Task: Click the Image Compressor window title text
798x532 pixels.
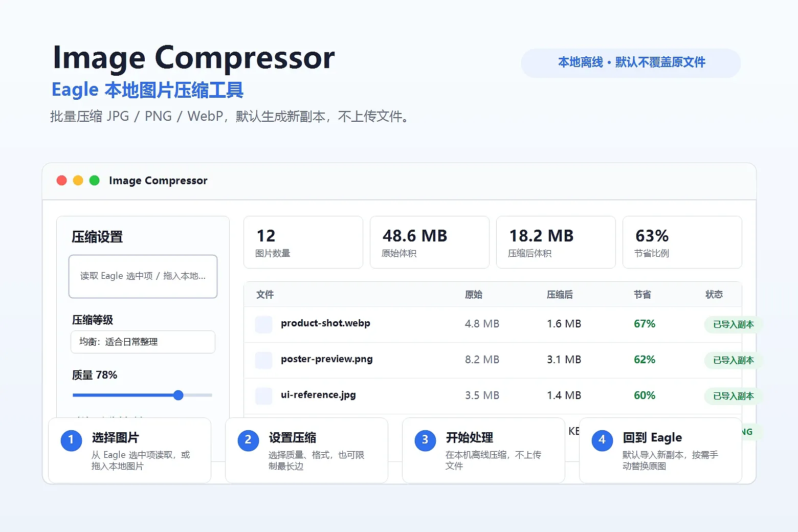Action: [x=158, y=181]
